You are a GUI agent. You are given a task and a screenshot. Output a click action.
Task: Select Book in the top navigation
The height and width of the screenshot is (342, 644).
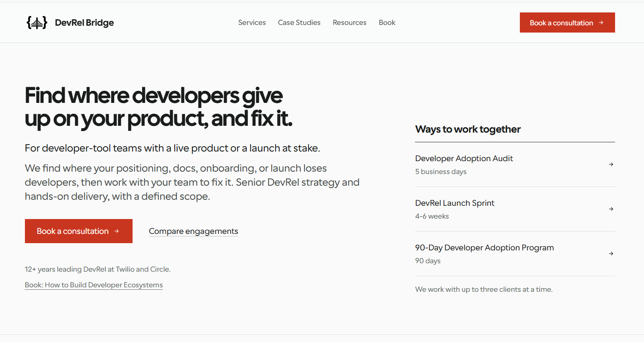tap(387, 23)
